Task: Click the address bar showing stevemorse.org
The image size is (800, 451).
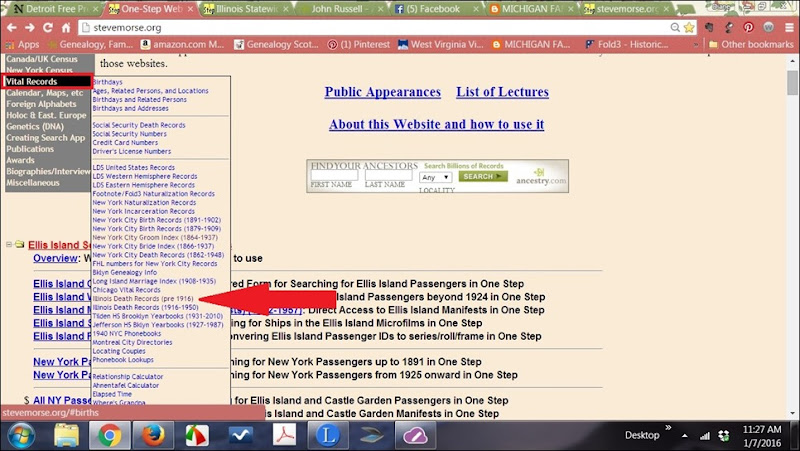Action: [375, 28]
